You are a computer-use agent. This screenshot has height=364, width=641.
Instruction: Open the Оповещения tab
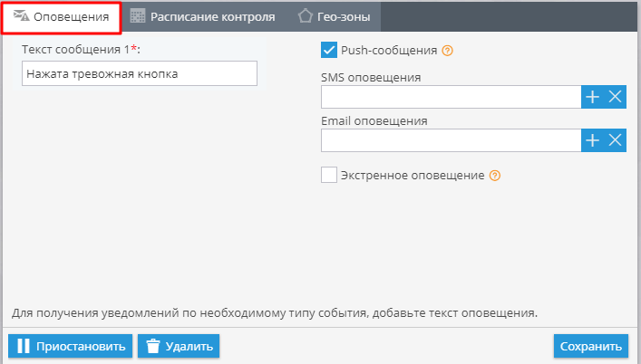[62, 17]
